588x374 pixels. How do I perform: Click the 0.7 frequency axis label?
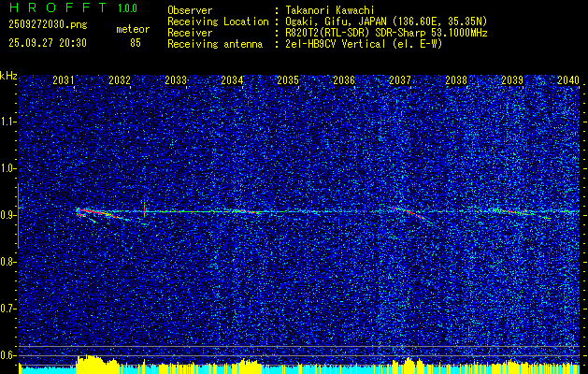point(8,309)
